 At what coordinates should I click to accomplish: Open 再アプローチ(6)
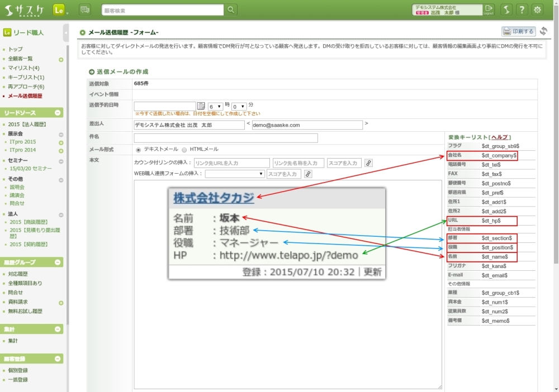26,87
